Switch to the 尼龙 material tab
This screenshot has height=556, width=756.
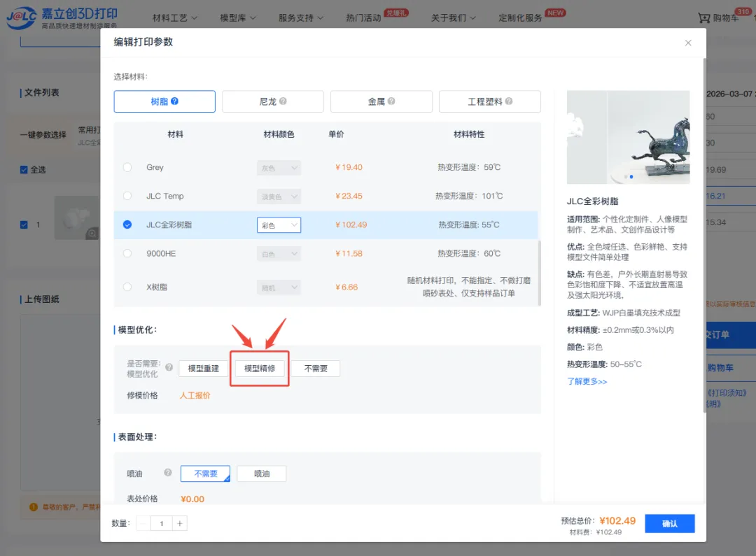272,101
